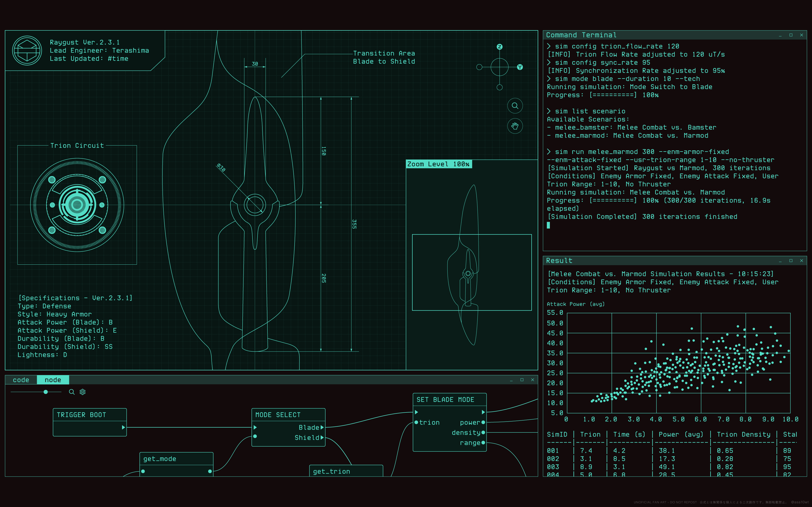The image size is (812, 507).
Task: Click the TRIGGER BOOT output arrow
Action: [123, 427]
